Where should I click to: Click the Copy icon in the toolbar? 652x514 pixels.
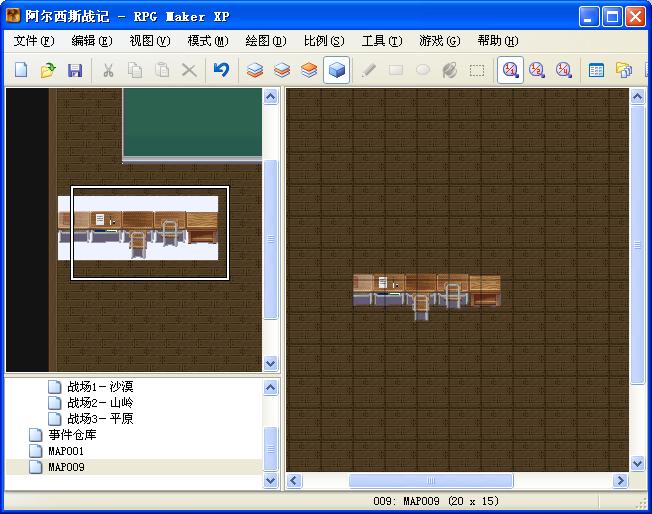[135, 70]
